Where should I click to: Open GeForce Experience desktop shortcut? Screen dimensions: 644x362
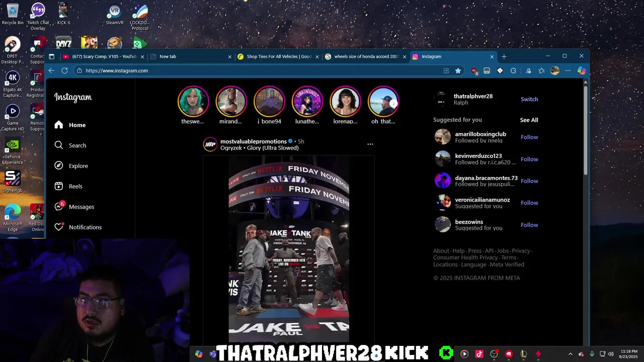pos(13,151)
